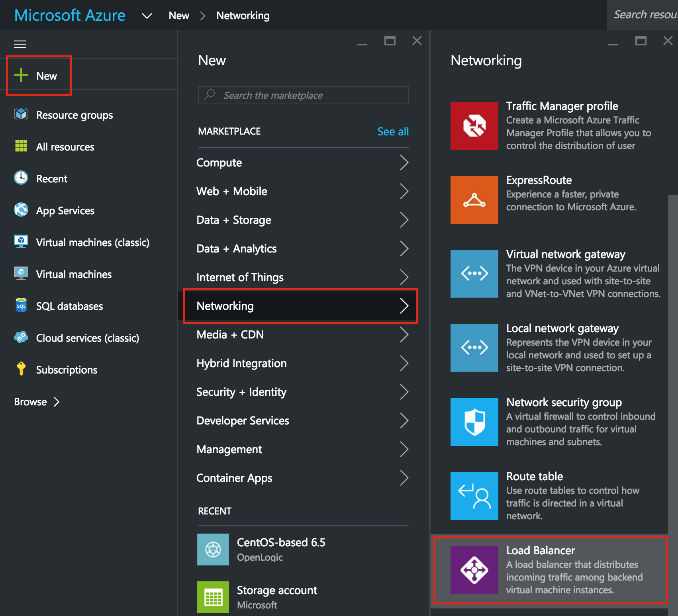The image size is (678, 616).
Task: Click the Networking breadcrumb in header
Action: click(x=243, y=16)
